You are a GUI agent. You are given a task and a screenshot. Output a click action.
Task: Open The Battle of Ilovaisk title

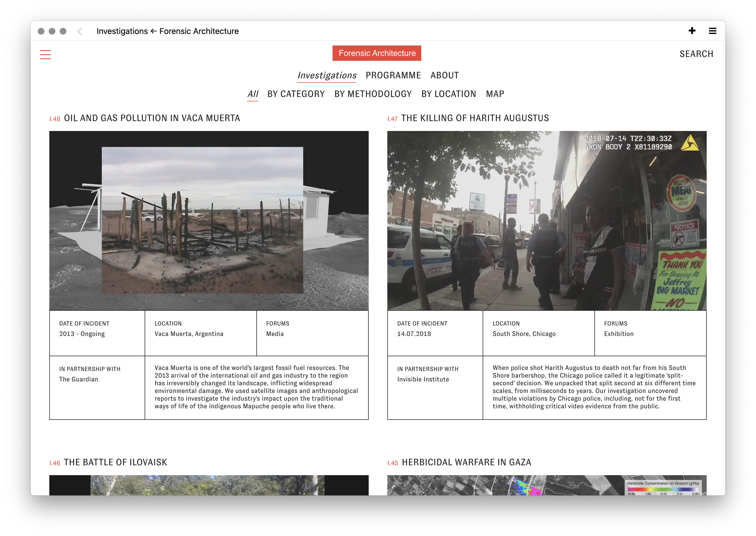click(x=115, y=462)
